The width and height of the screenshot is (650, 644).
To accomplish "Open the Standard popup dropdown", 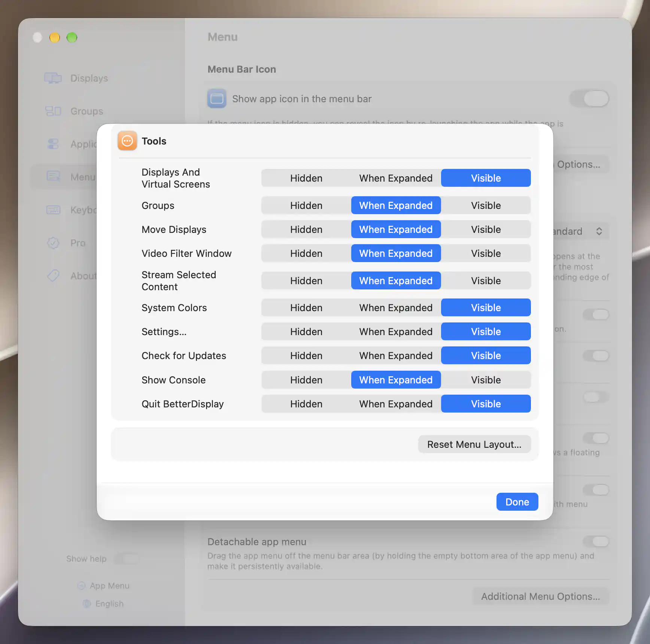I will (581, 231).
